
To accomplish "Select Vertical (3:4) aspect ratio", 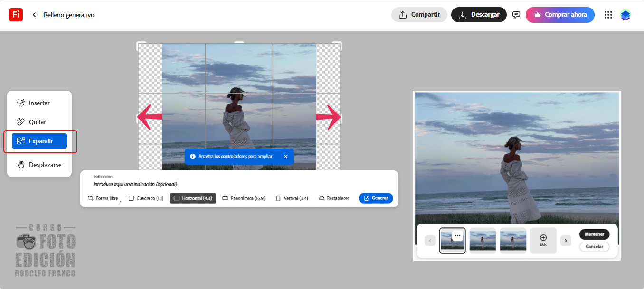I will click(292, 198).
